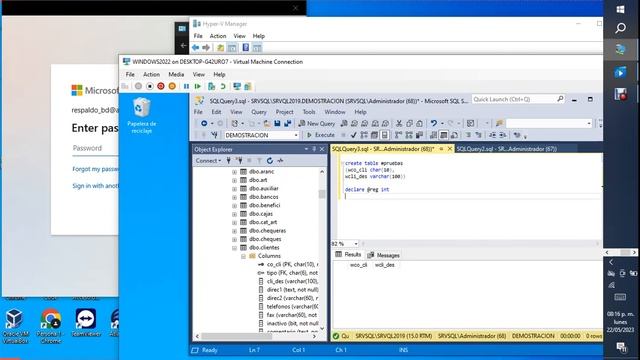
Task: Click Forgot my password link in Microsoft window
Action: tap(96, 169)
